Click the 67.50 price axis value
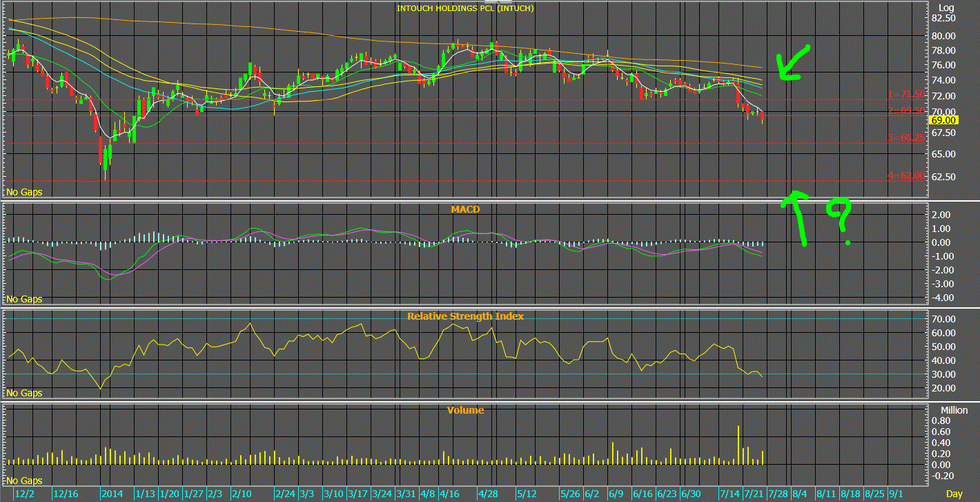Viewport: 980px width, 502px height. coord(943,133)
